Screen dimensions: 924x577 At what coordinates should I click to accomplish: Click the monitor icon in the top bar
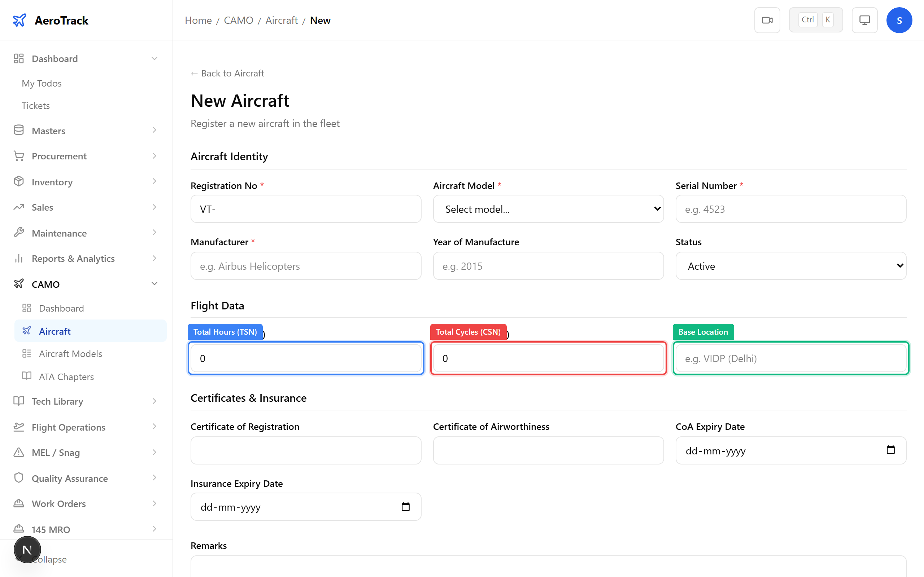coord(864,20)
